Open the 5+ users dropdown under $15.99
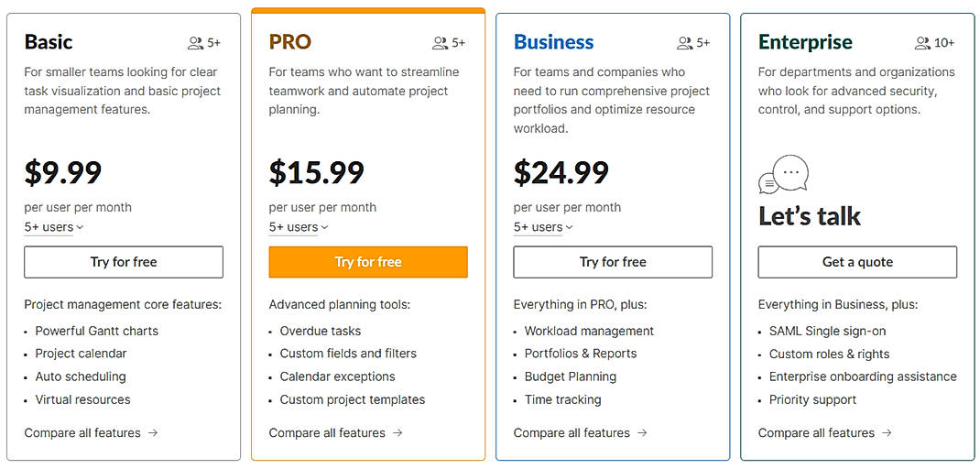 click(299, 227)
